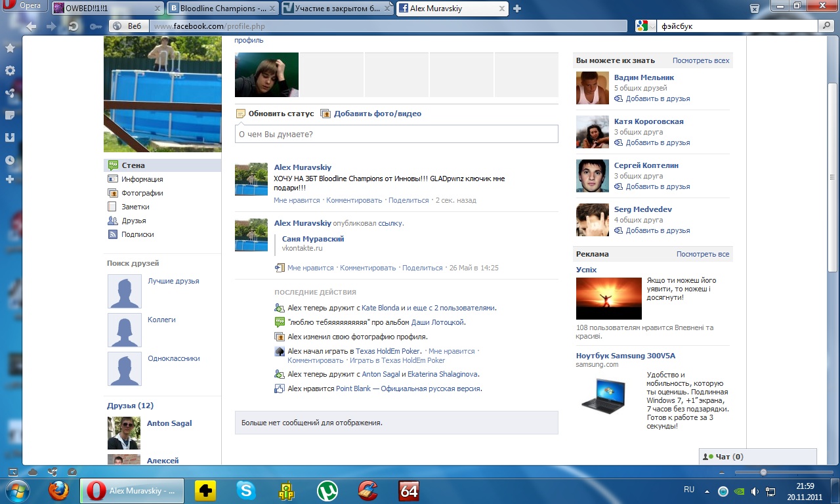840x504 pixels.
Task: Select Информация in the profile menu
Action: (142, 179)
